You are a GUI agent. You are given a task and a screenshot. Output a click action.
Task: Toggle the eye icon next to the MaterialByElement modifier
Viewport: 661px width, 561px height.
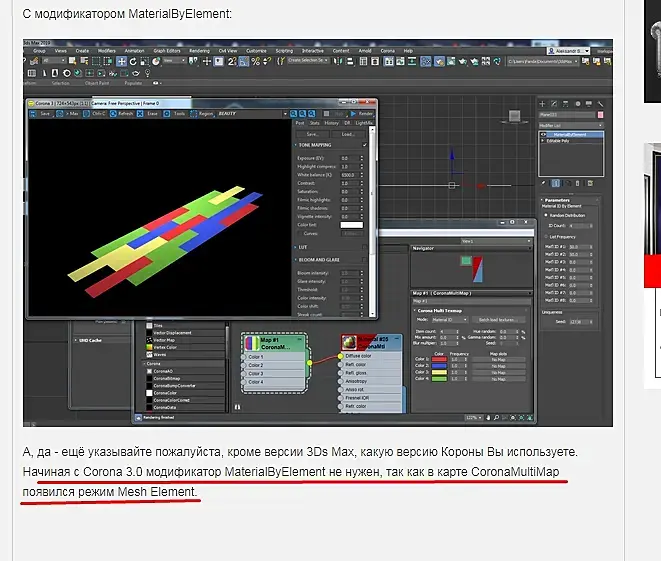tap(544, 135)
